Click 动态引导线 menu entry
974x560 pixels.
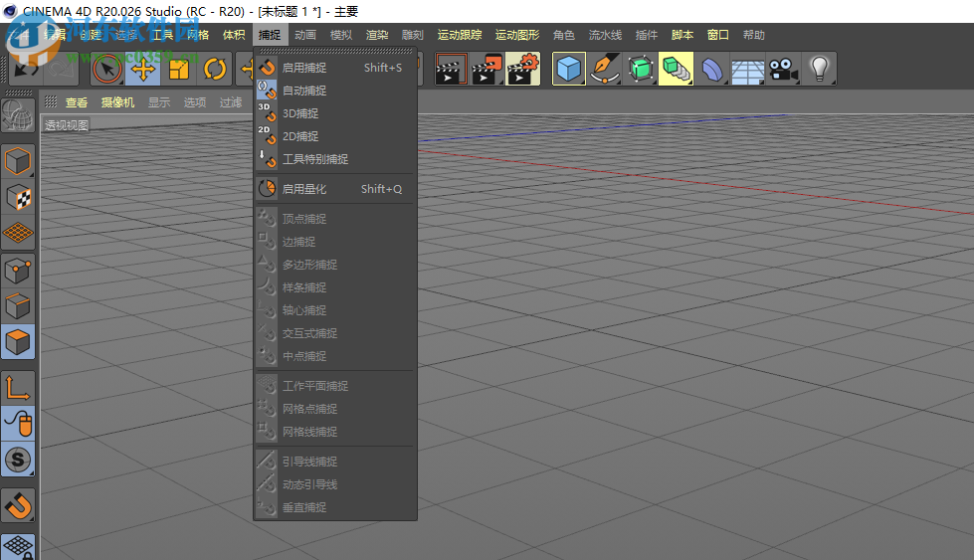coord(335,484)
